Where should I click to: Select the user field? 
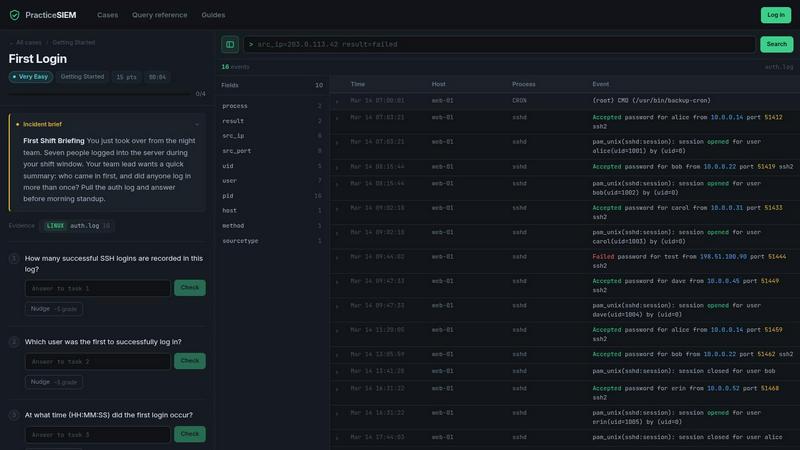272,181
